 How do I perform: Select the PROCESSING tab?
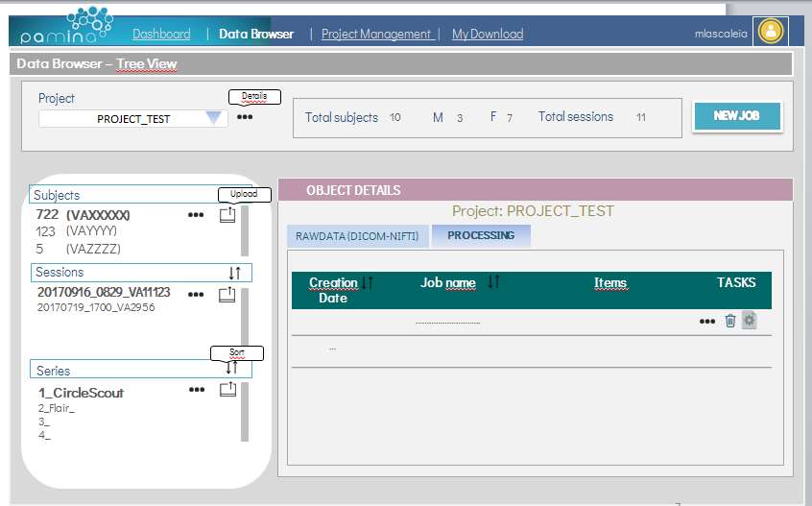tap(480, 235)
